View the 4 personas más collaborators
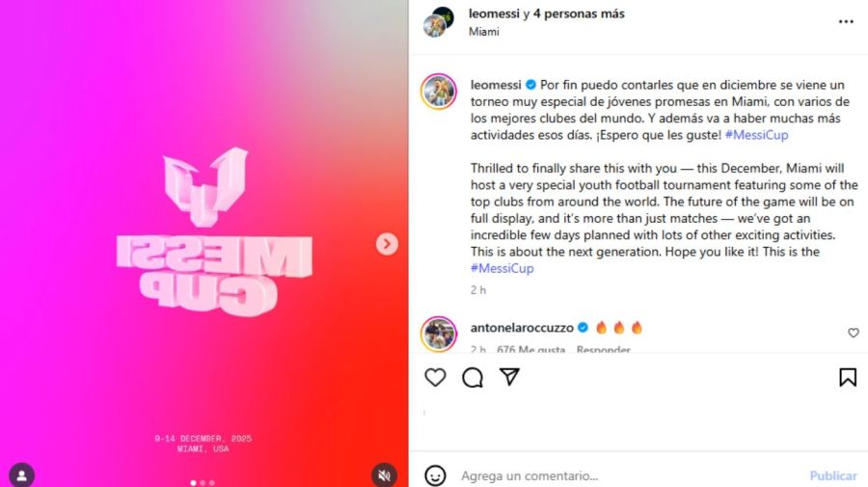868x487 pixels. tap(579, 14)
